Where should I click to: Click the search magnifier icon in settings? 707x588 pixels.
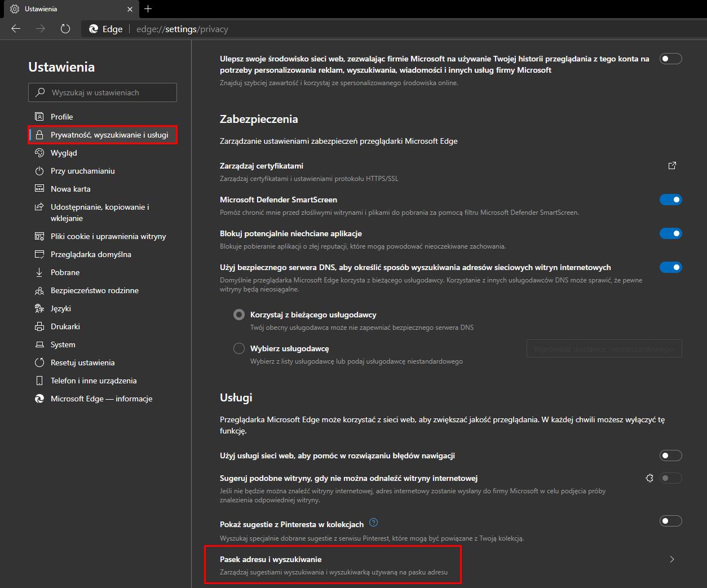coord(40,92)
